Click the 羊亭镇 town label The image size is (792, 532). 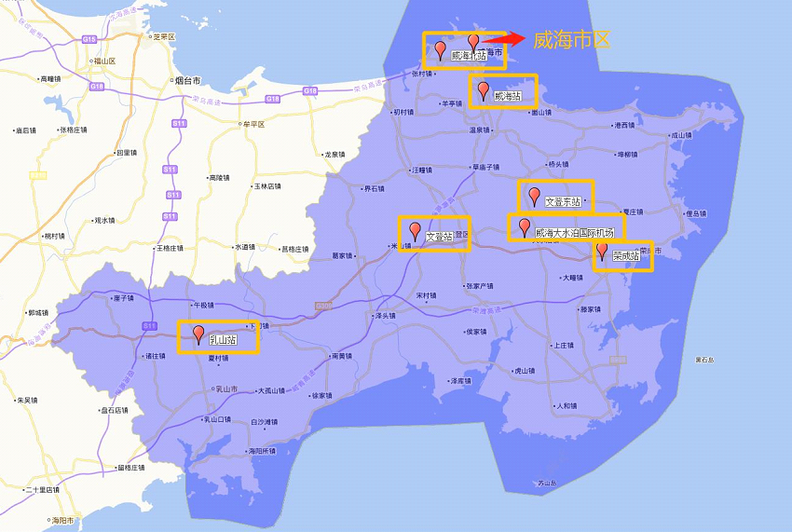pos(452,103)
